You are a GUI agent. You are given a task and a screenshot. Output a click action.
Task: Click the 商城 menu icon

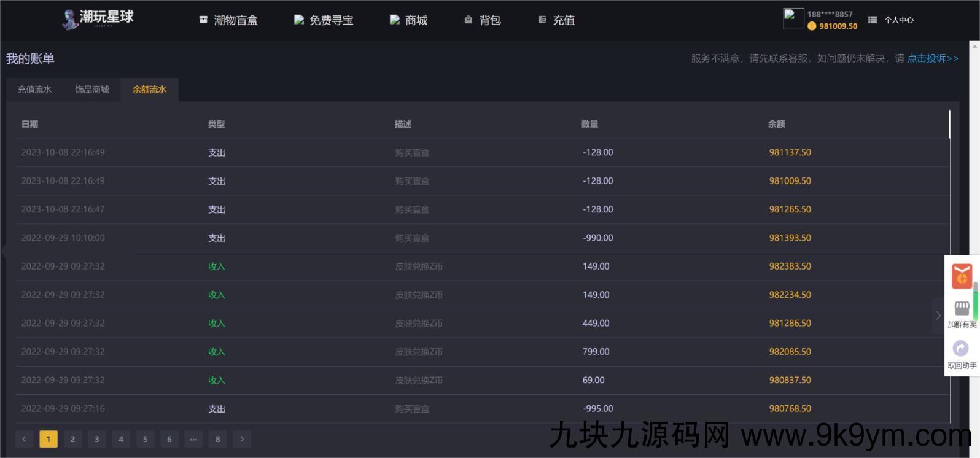tap(395, 20)
